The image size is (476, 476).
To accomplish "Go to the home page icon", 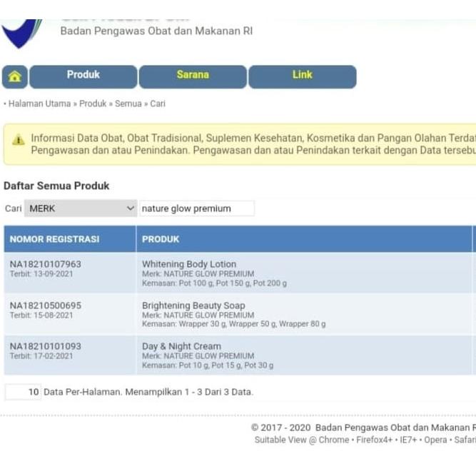I will [15, 76].
